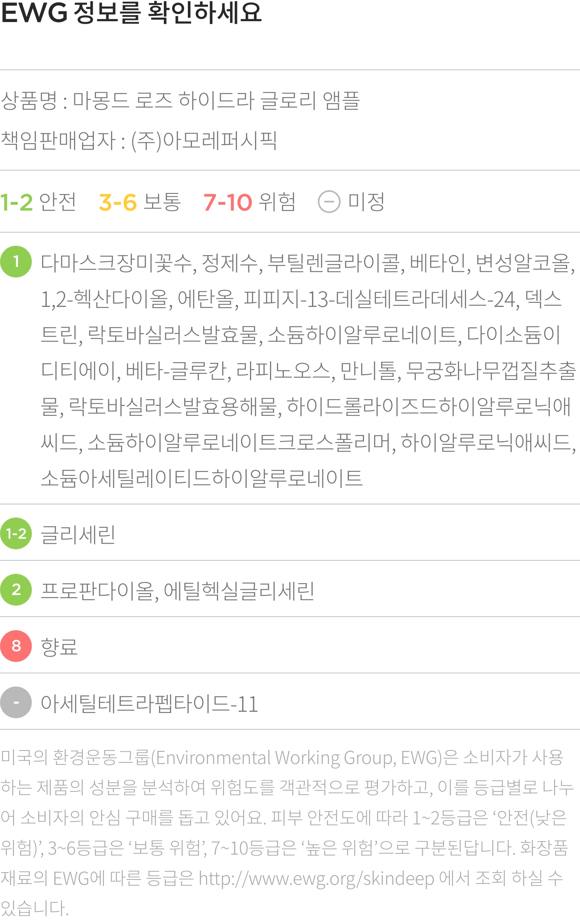Screen dimensions: 580x924
Task: Click the 미정 circle-minus legend icon
Action: point(329,202)
